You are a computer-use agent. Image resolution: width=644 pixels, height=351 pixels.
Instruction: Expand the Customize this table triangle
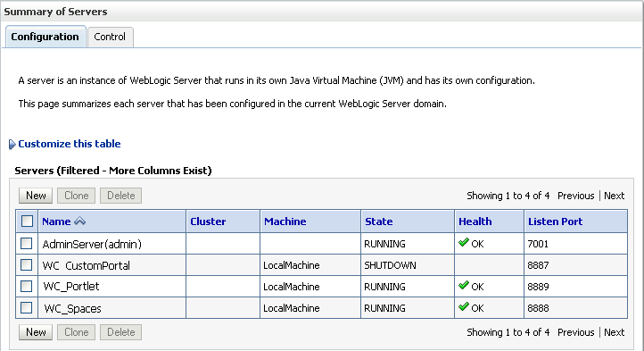coord(12,144)
